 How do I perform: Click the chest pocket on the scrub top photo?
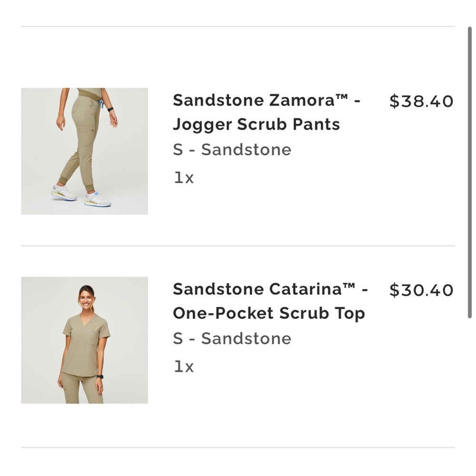pos(91,339)
